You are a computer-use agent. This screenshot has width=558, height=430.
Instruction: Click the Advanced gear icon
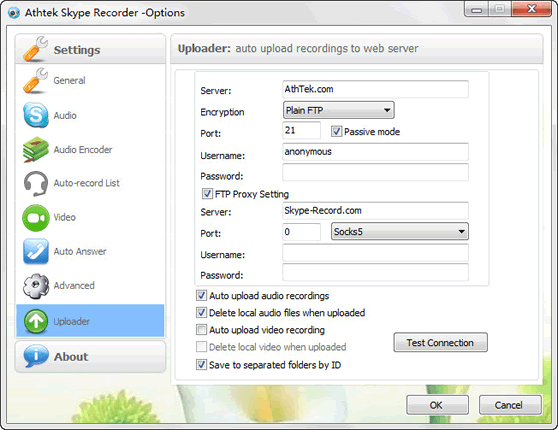coord(36,285)
